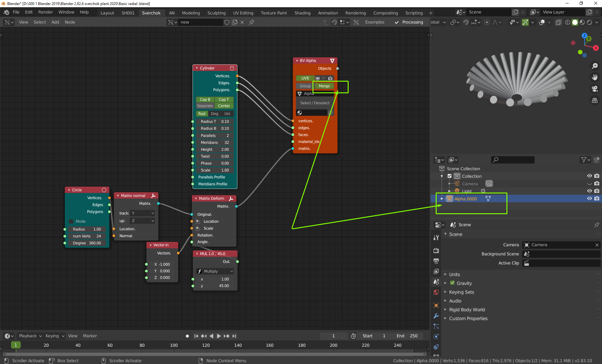Toggle LIVE mode on the BV Alpha node

click(305, 78)
